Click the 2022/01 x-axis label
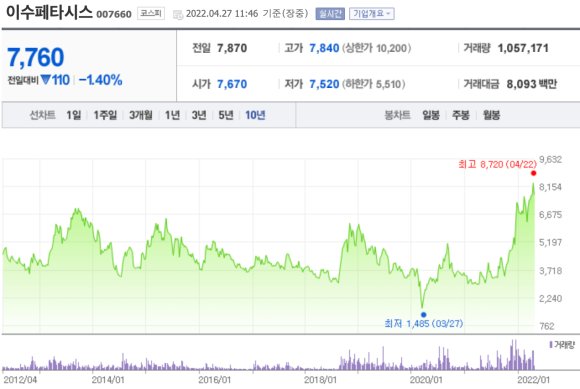 [533, 380]
